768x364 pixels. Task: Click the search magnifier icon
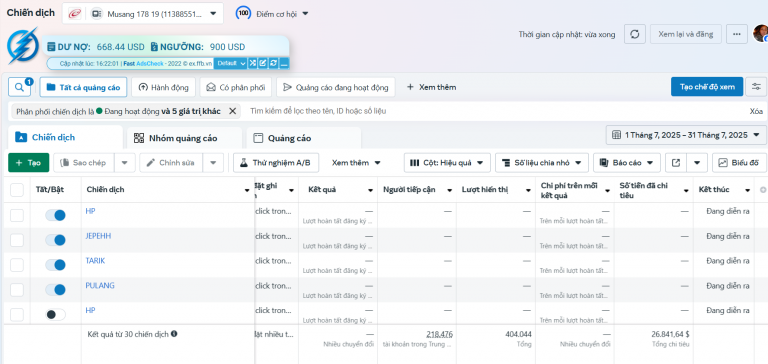[x=19, y=87]
